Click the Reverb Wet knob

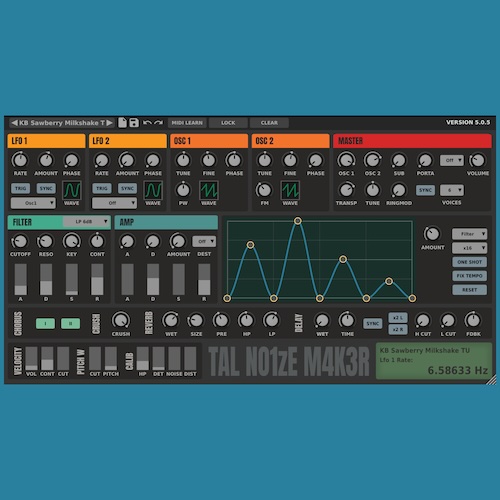(x=171, y=320)
